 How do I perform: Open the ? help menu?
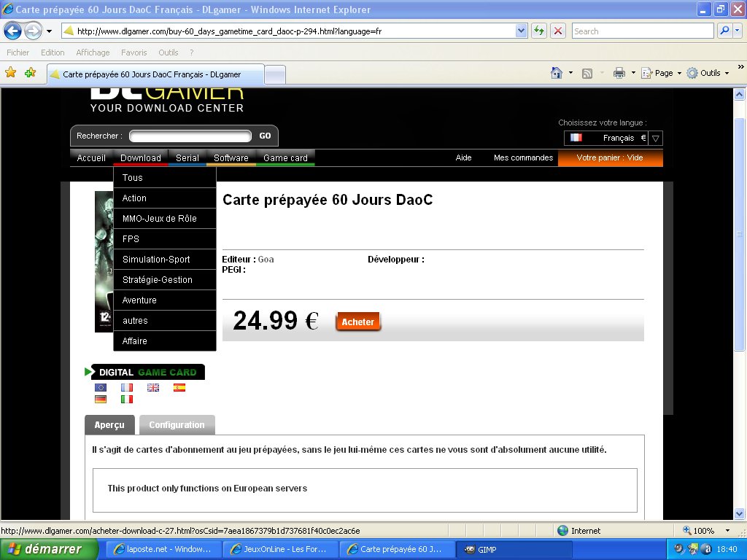coord(192,52)
